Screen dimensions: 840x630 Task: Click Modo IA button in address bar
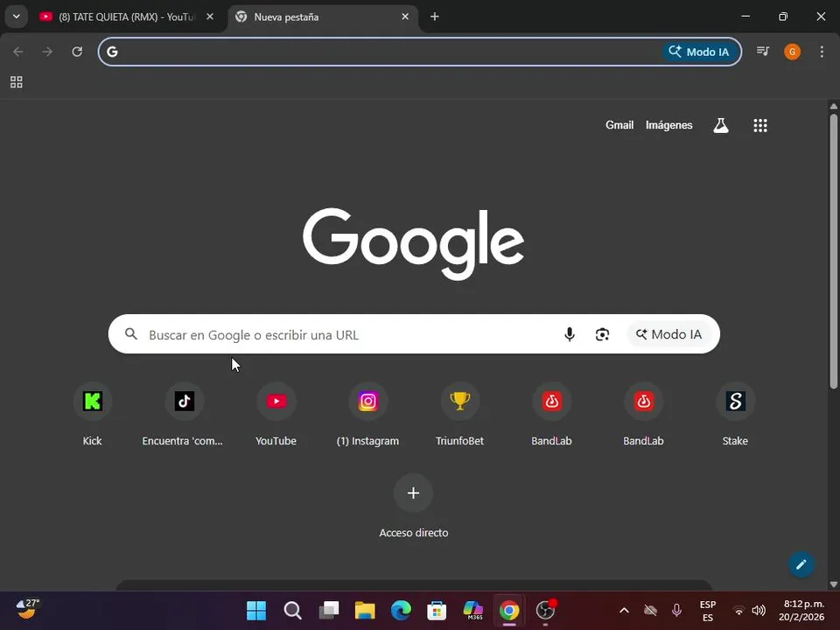[x=700, y=52]
